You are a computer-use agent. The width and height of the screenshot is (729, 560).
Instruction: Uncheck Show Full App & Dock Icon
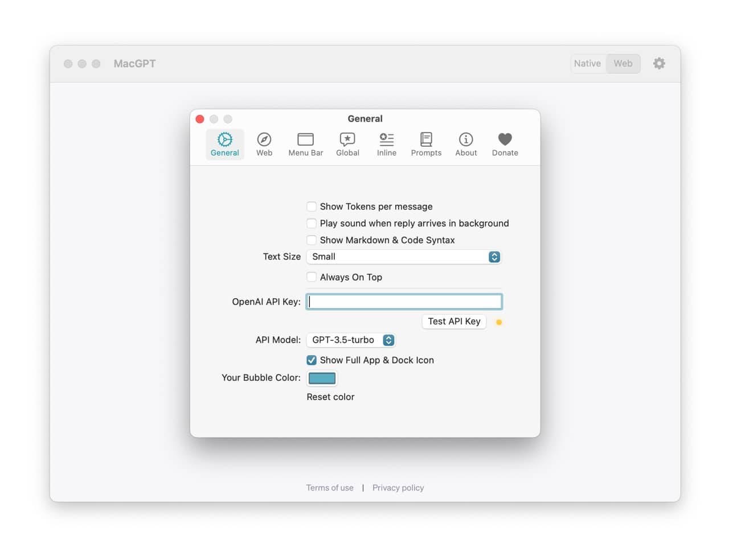pyautogui.click(x=312, y=360)
